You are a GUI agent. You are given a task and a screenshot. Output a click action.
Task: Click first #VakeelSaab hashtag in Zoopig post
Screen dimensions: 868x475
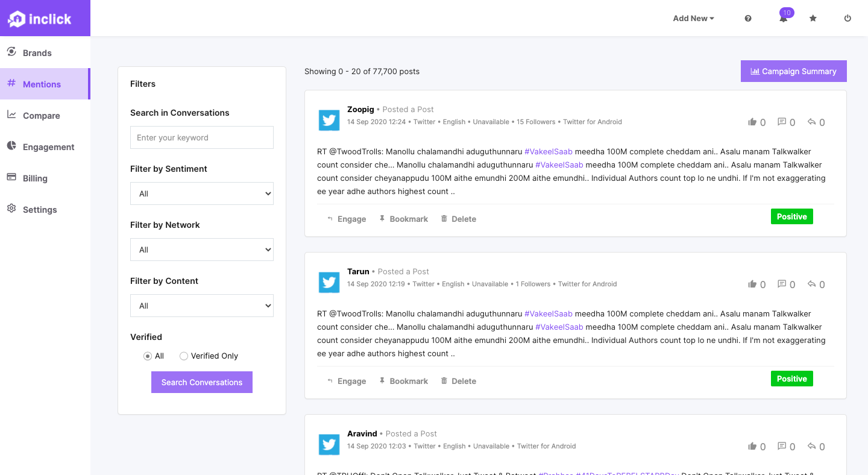(549, 151)
